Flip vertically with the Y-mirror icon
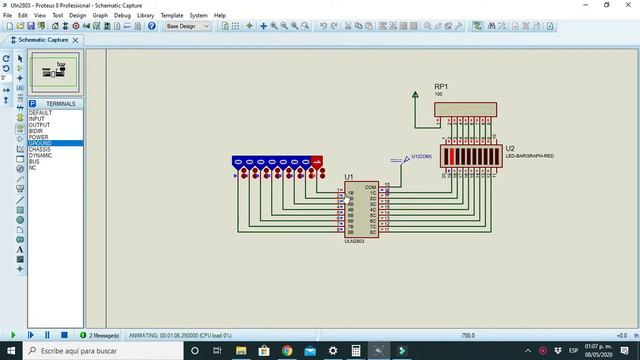 6,100
